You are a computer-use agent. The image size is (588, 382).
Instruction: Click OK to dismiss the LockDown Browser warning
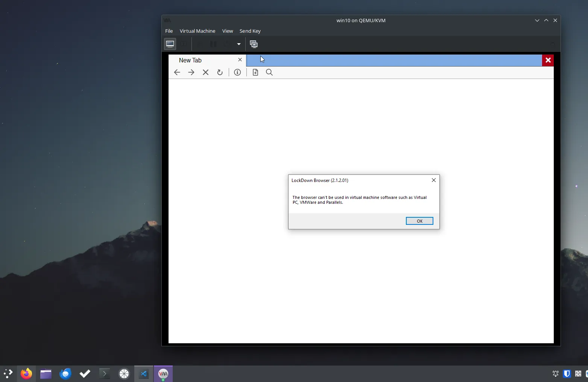[x=419, y=221]
